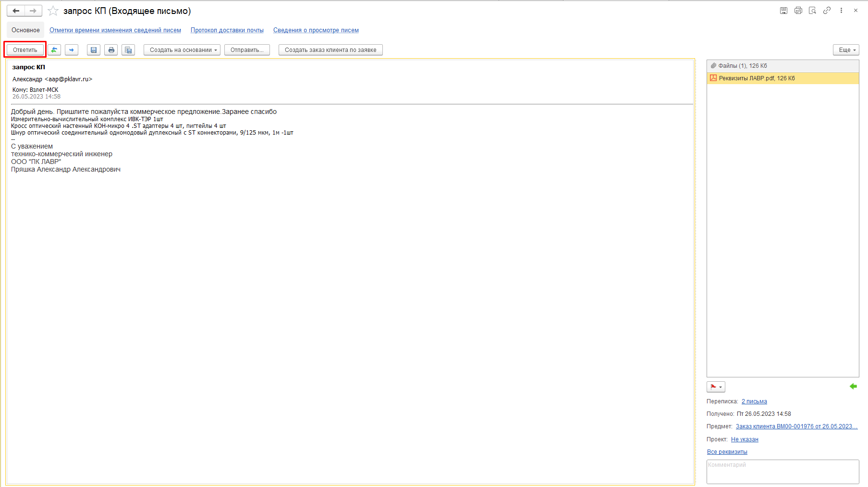Get a link using the chain icon

[x=827, y=11]
